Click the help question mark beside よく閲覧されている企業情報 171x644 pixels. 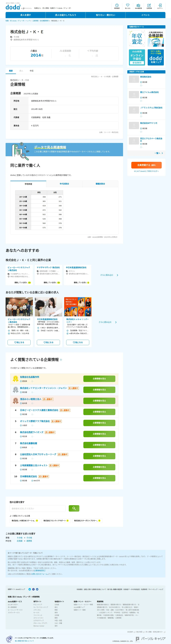(x=61, y=360)
